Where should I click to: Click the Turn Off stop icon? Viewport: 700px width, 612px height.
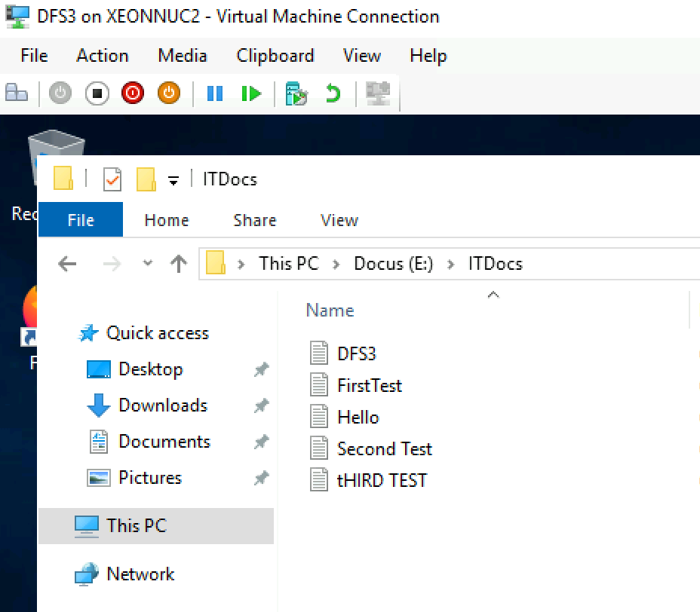click(x=97, y=93)
